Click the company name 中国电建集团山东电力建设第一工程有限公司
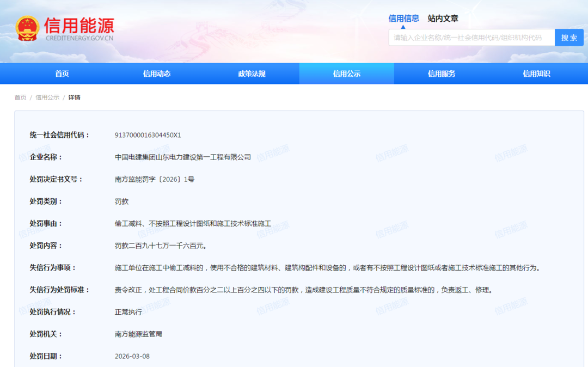Image resolution: width=588 pixels, height=367 pixels. point(182,157)
